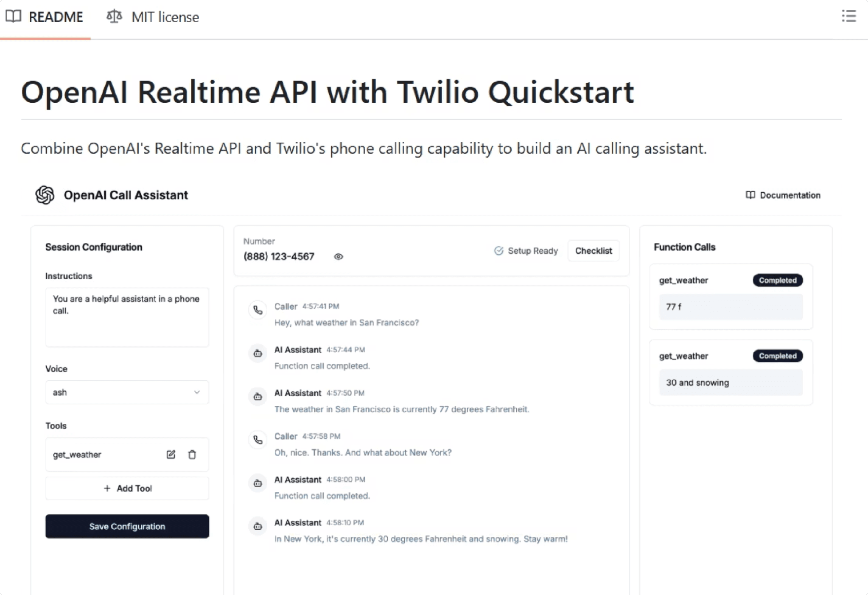Screen dimensions: 868x595
Task: Click the get_weather tool name in Tools
Action: click(77, 455)
